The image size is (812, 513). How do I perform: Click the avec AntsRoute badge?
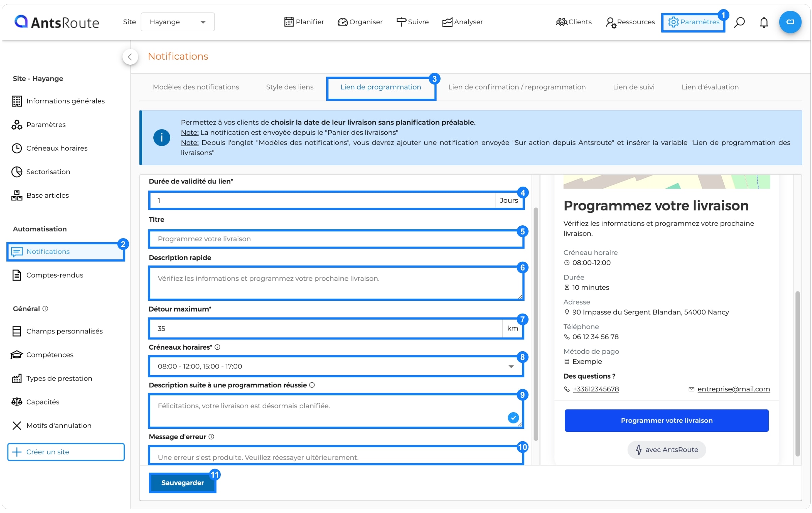(667, 450)
